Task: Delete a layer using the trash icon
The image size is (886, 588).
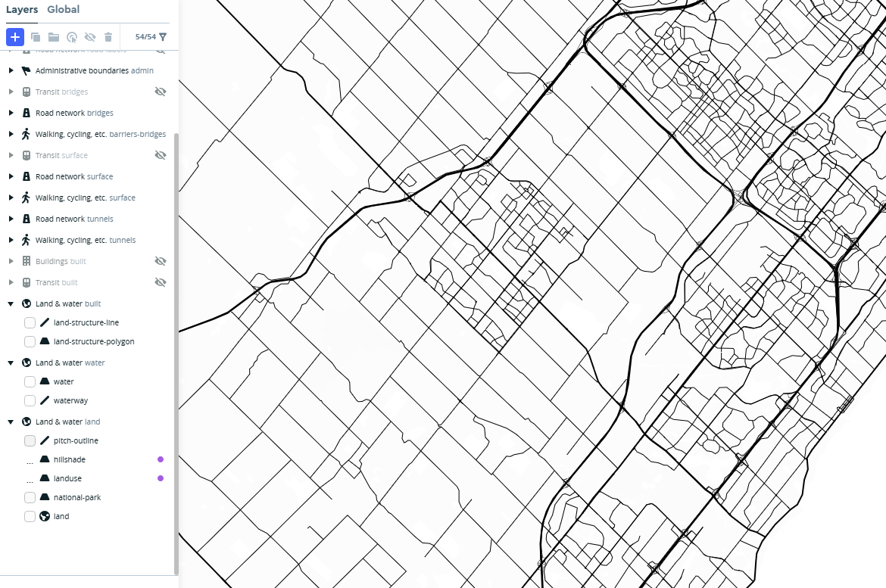Action: (108, 36)
